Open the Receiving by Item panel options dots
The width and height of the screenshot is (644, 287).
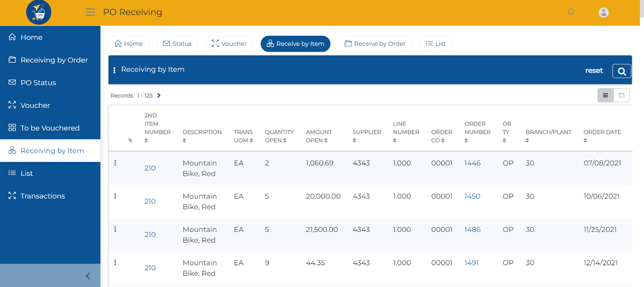tap(114, 70)
